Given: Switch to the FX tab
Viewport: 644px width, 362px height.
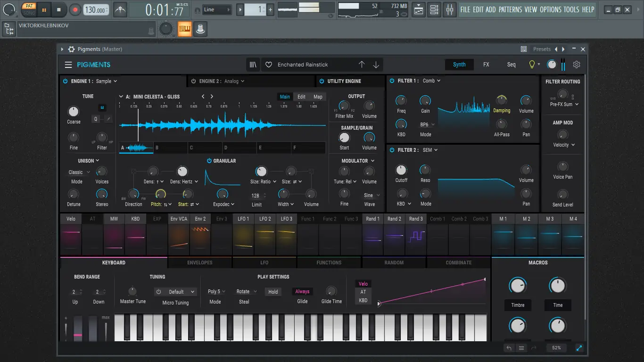Looking at the screenshot, I should point(486,65).
